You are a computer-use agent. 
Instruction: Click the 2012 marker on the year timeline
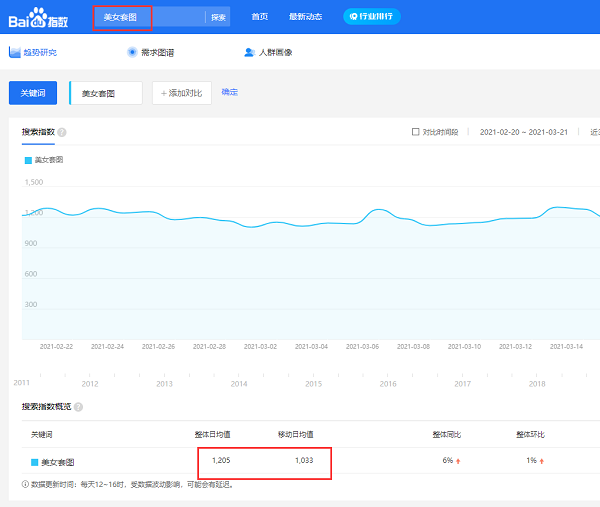tap(90, 383)
